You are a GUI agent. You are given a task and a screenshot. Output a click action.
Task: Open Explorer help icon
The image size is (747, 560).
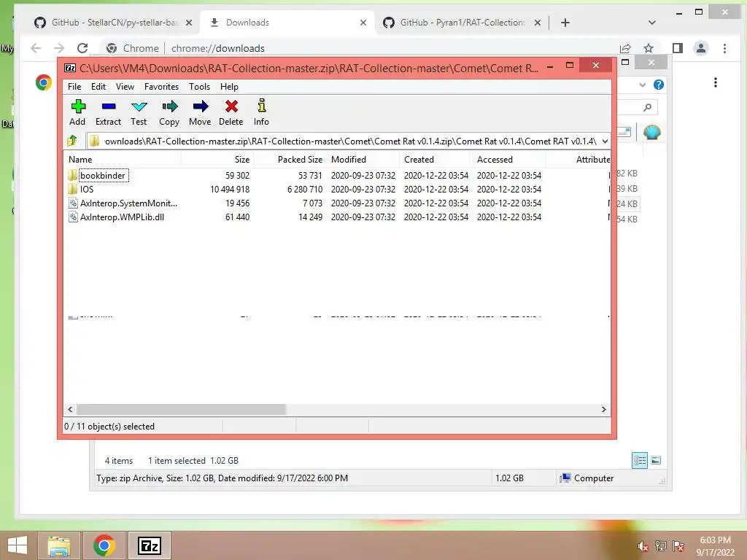click(x=659, y=85)
